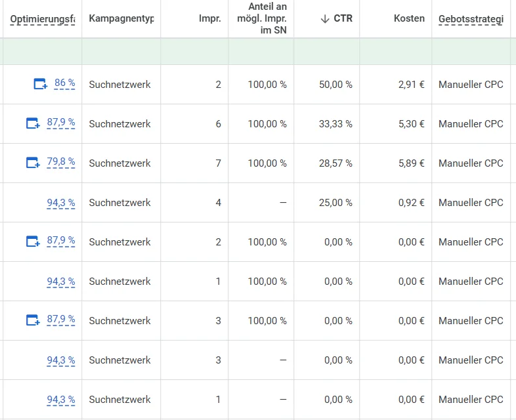Sort by the Impr. column header

(209, 18)
